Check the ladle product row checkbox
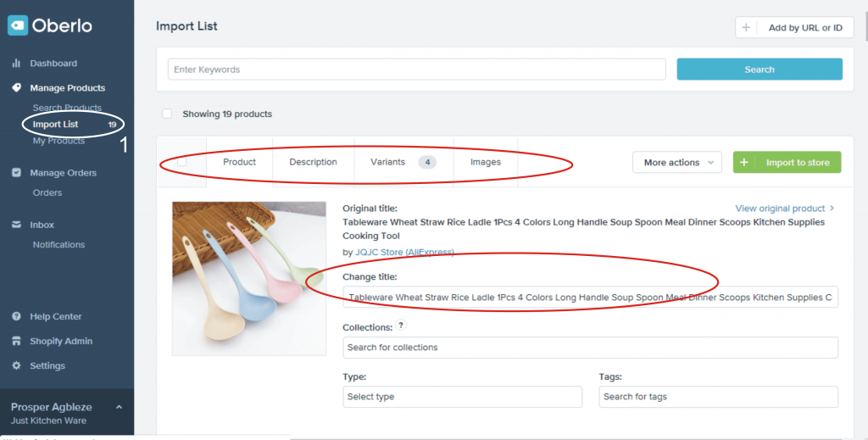The height and width of the screenshot is (440, 868). pyautogui.click(x=182, y=162)
